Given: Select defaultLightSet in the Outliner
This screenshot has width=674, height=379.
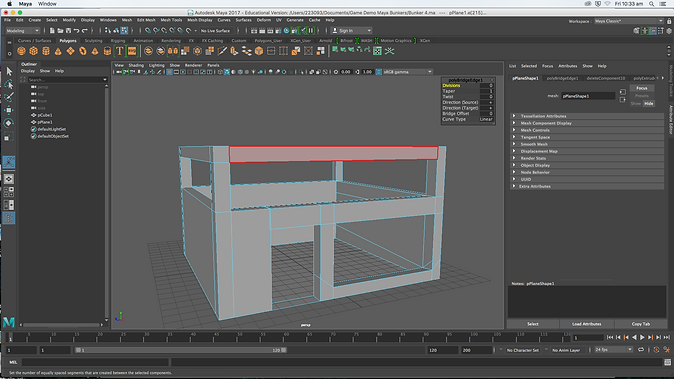Looking at the screenshot, I should (52, 129).
